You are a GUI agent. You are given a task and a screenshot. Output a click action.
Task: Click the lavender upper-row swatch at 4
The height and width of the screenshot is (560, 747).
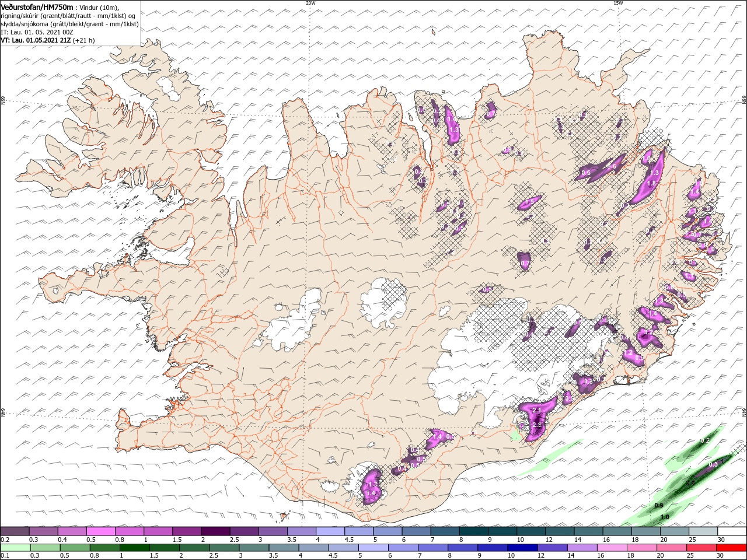click(x=330, y=531)
